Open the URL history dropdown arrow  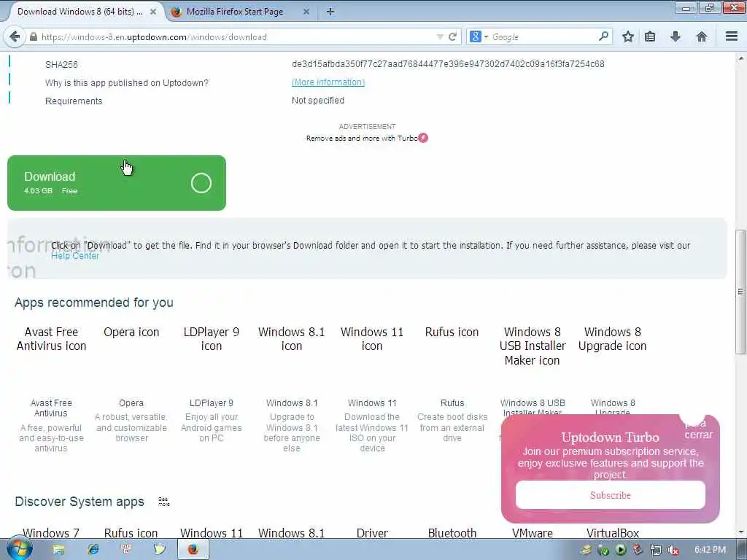(x=440, y=36)
